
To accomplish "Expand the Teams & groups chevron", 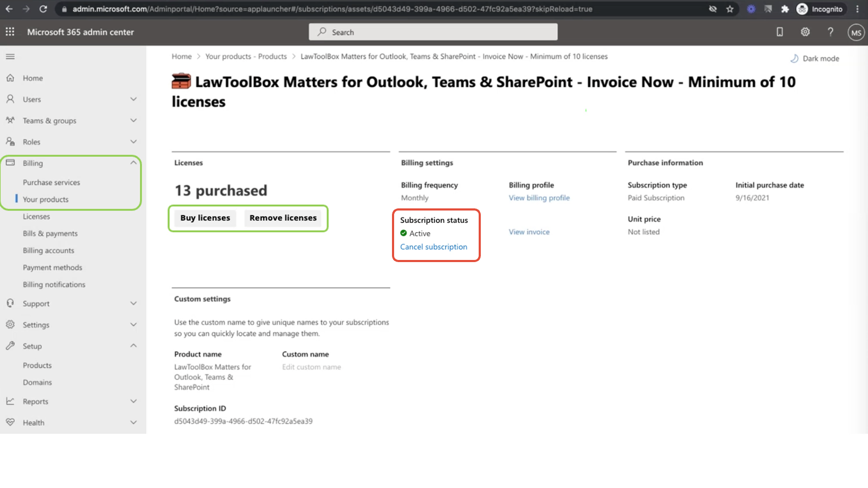I will [x=133, y=120].
